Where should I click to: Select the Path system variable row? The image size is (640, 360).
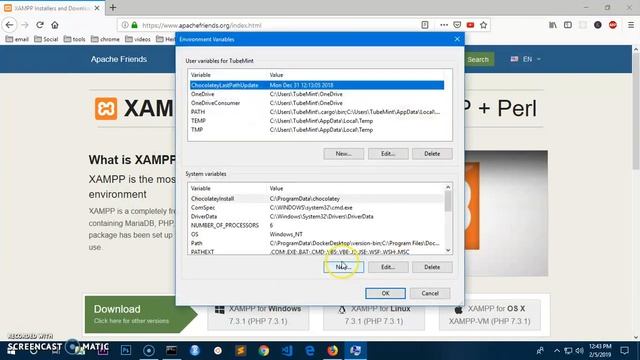[x=317, y=243]
